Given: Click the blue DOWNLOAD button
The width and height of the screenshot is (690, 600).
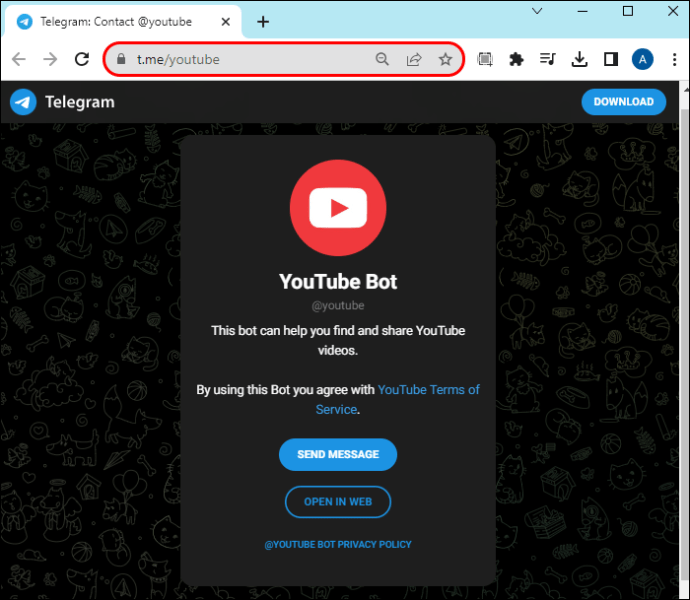Looking at the screenshot, I should 623,101.
